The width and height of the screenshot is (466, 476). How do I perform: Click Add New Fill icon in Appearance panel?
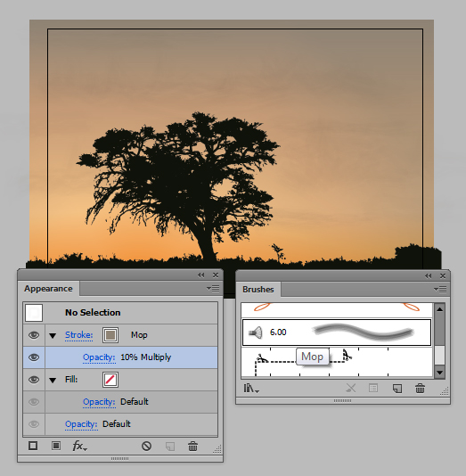56,446
